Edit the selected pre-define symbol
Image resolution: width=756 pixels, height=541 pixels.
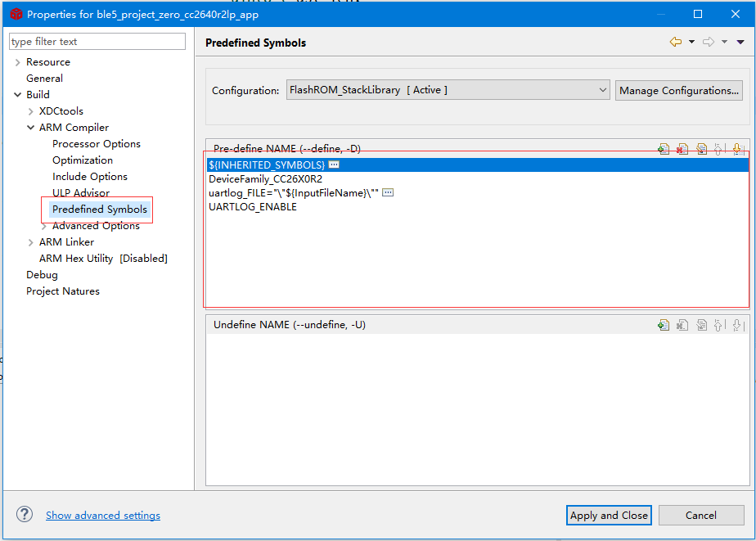point(701,149)
